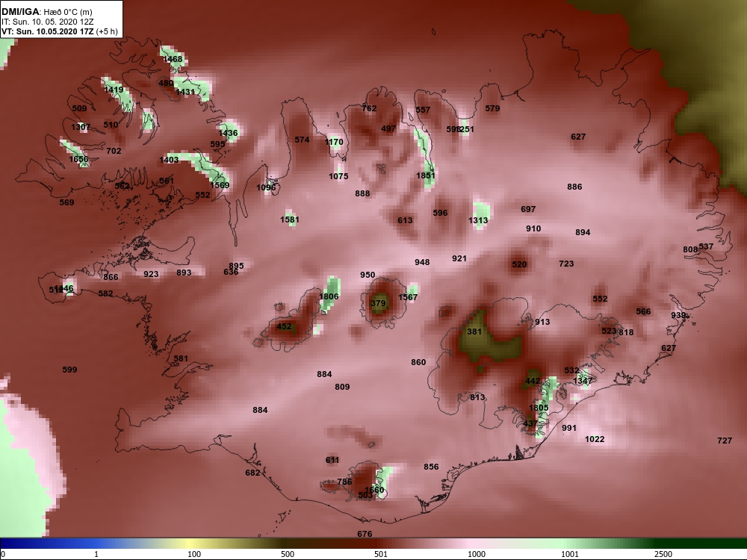The image size is (747, 560).
Task: Select the 894 value
Action: tap(583, 232)
